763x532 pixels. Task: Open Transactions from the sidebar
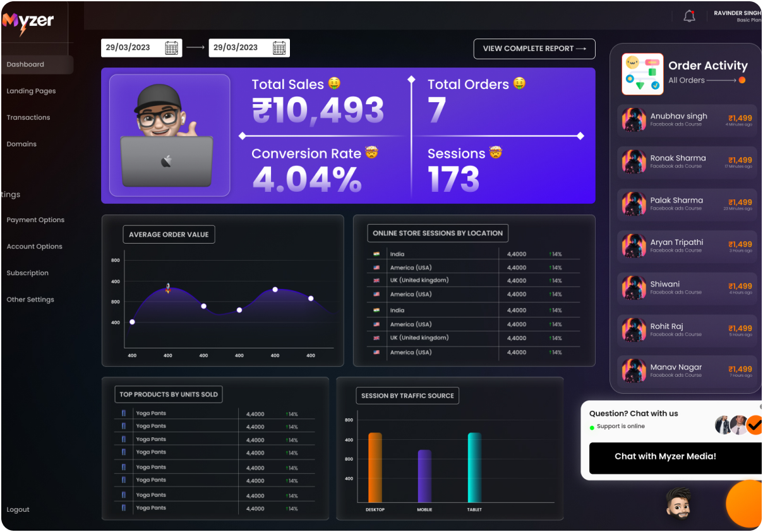(x=28, y=117)
